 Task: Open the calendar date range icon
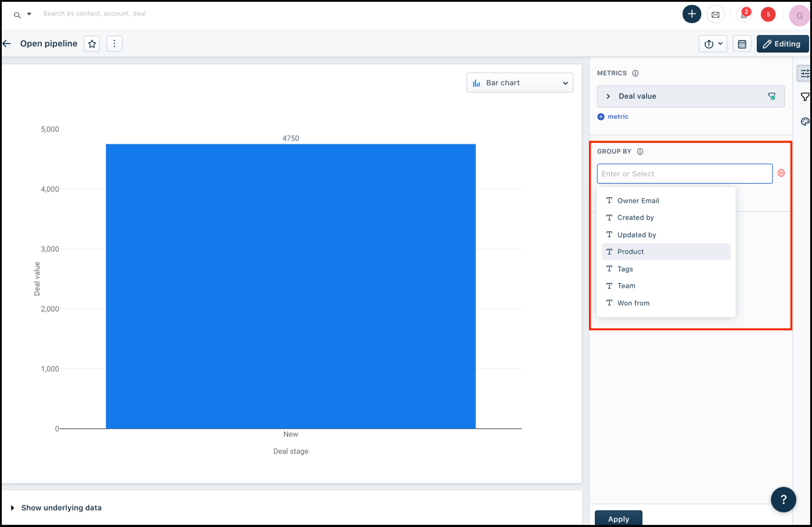[x=742, y=44]
